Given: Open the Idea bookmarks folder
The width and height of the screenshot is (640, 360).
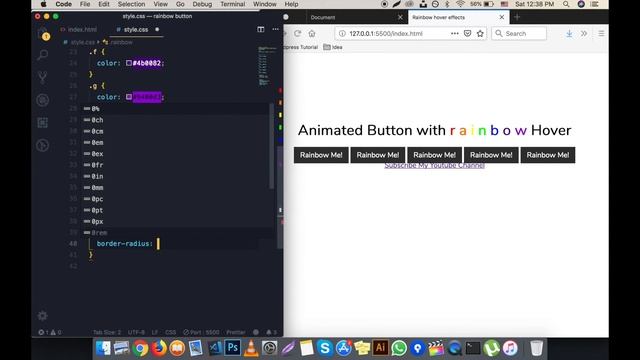Looking at the screenshot, I should pyautogui.click(x=333, y=47).
